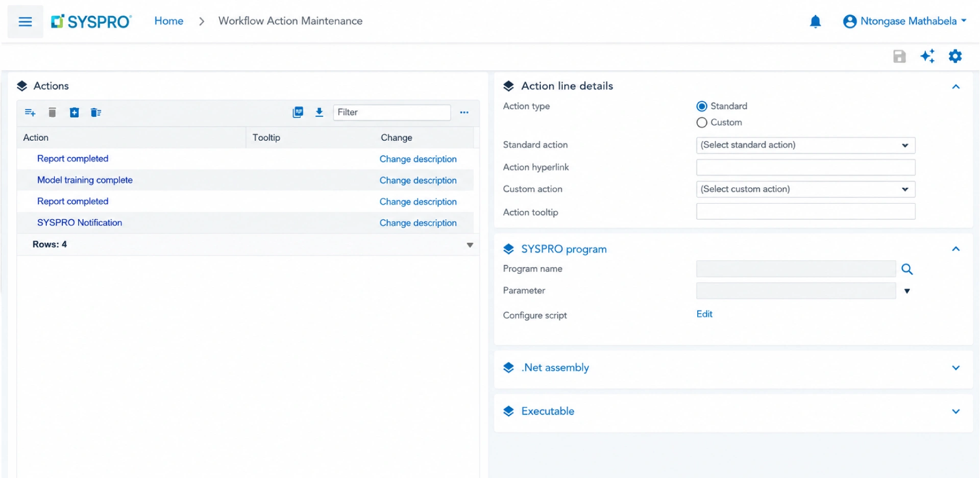Click the Action hyperlink input field
This screenshot has width=980, height=478.
805,167
